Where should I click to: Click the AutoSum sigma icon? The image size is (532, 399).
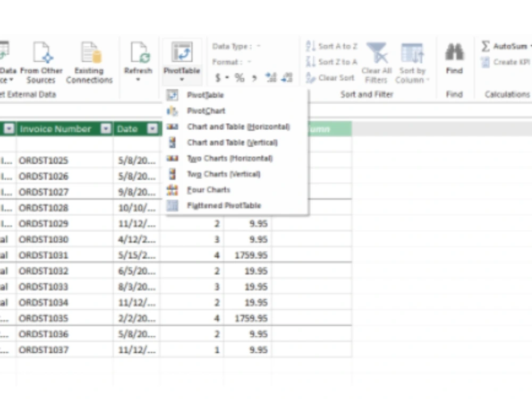tap(486, 46)
